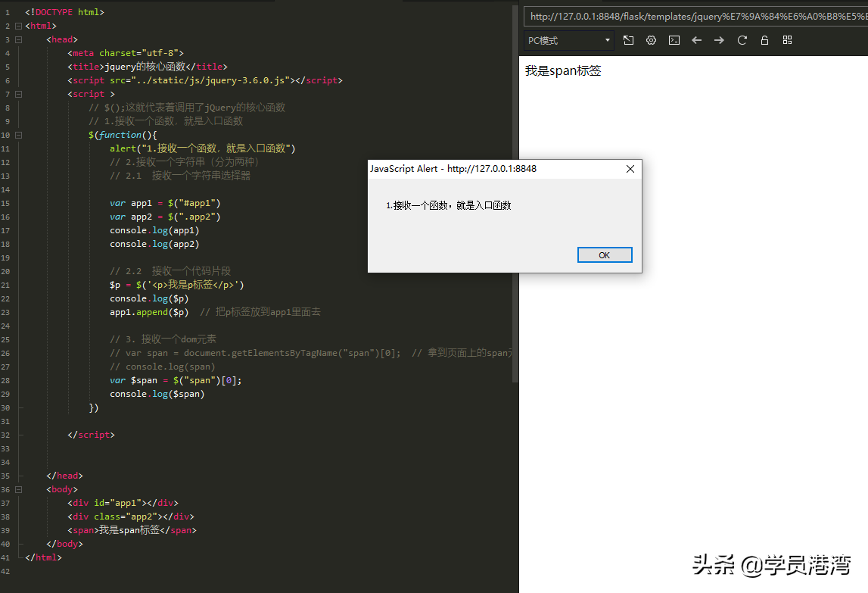This screenshot has height=593, width=868.
Task: Click comment '// 3. 接收一个dom元素'
Action: tap(163, 340)
